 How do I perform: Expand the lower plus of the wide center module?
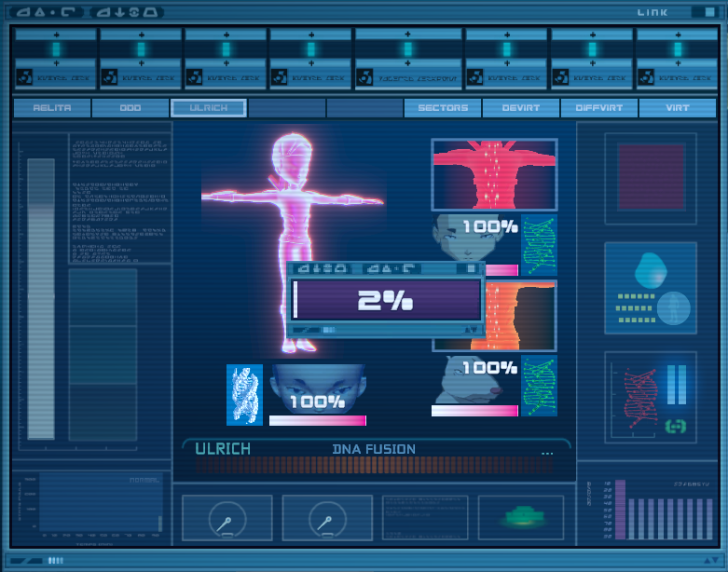click(407, 63)
